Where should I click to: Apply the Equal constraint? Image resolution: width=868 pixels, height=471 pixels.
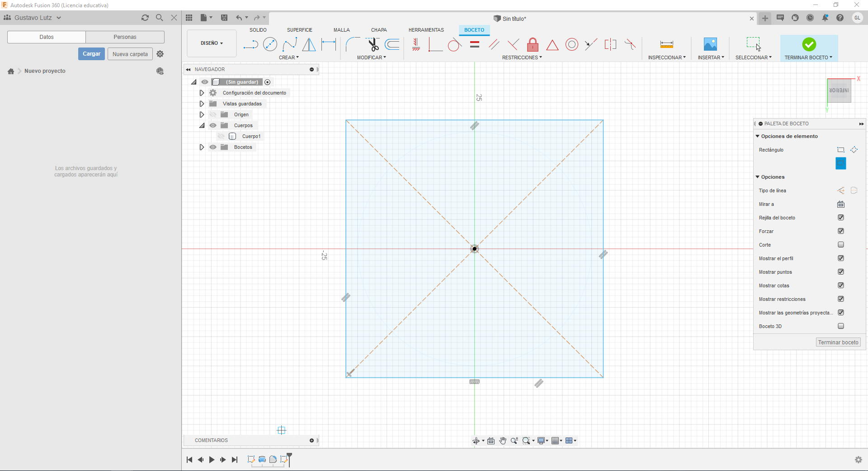(474, 44)
